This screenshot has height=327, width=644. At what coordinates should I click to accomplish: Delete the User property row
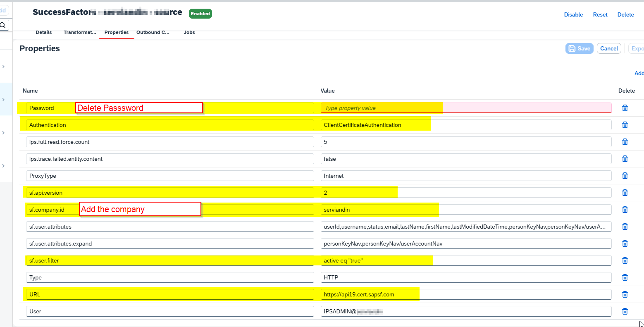point(625,311)
